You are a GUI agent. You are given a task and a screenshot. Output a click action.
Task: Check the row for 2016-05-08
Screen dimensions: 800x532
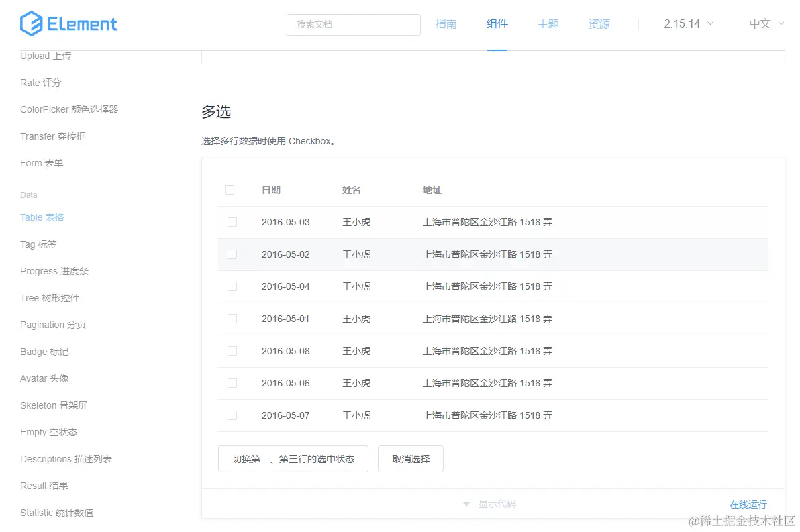coord(232,350)
